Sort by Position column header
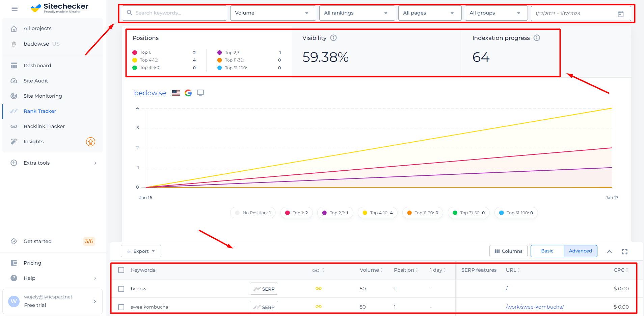The width and height of the screenshot is (644, 316). click(x=406, y=270)
